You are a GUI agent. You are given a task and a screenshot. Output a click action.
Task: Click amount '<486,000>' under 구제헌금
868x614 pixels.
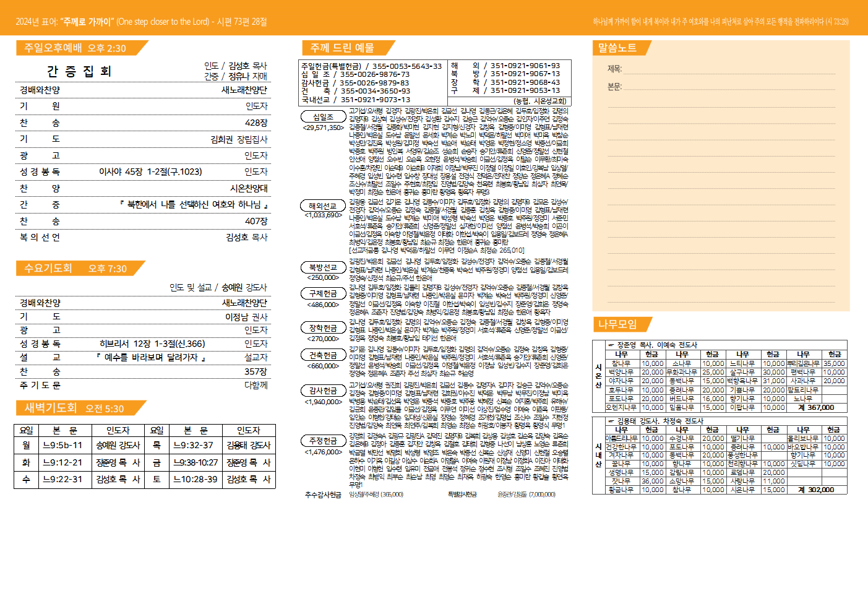pyautogui.click(x=323, y=305)
